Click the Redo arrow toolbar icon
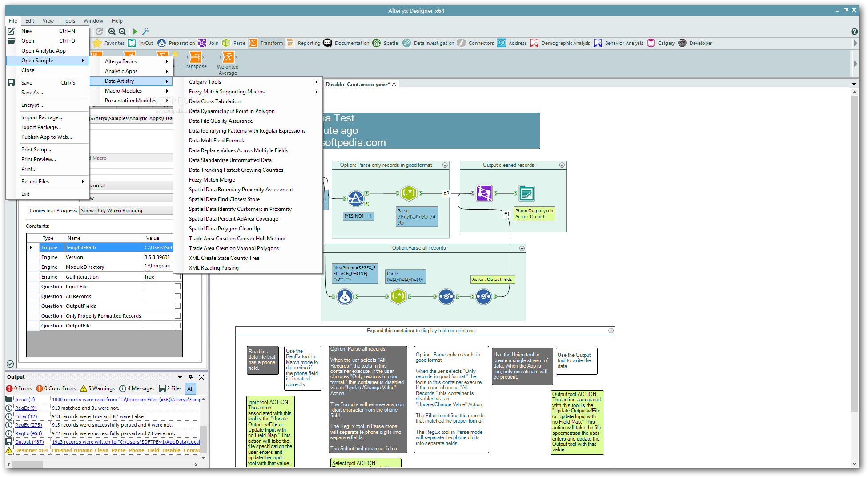 [x=99, y=32]
